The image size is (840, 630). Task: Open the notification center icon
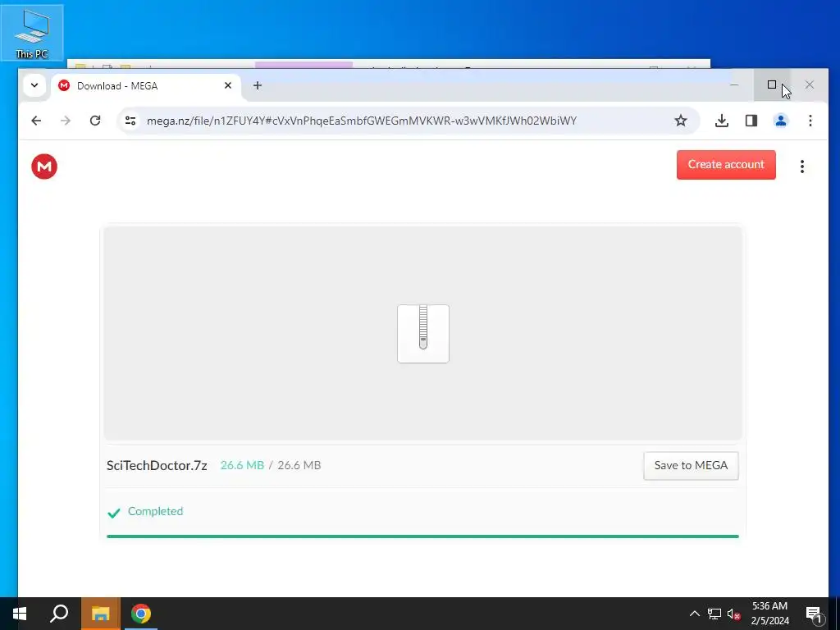tap(815, 614)
